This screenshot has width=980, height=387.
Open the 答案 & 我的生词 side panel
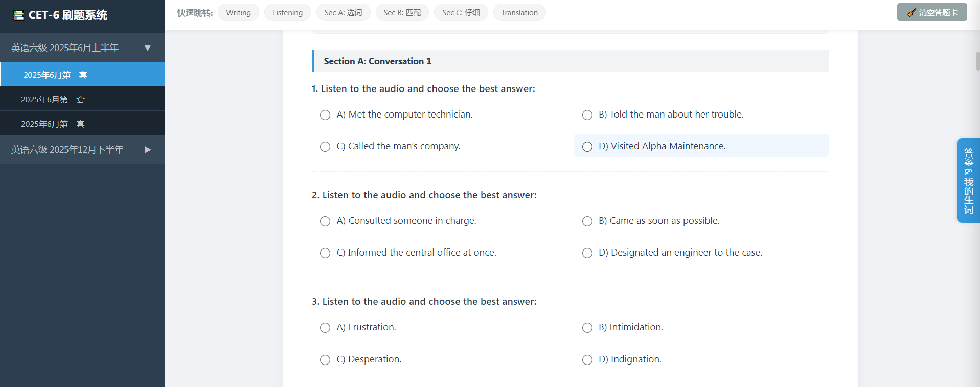point(968,180)
